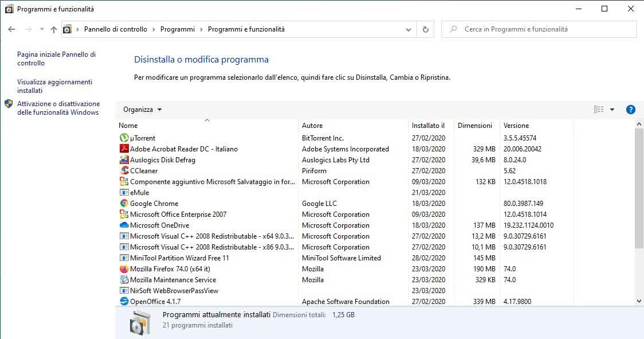Expand chevron after Programmi breadcrumb
Screen dimensions: 644x339
pyautogui.click(x=201, y=29)
